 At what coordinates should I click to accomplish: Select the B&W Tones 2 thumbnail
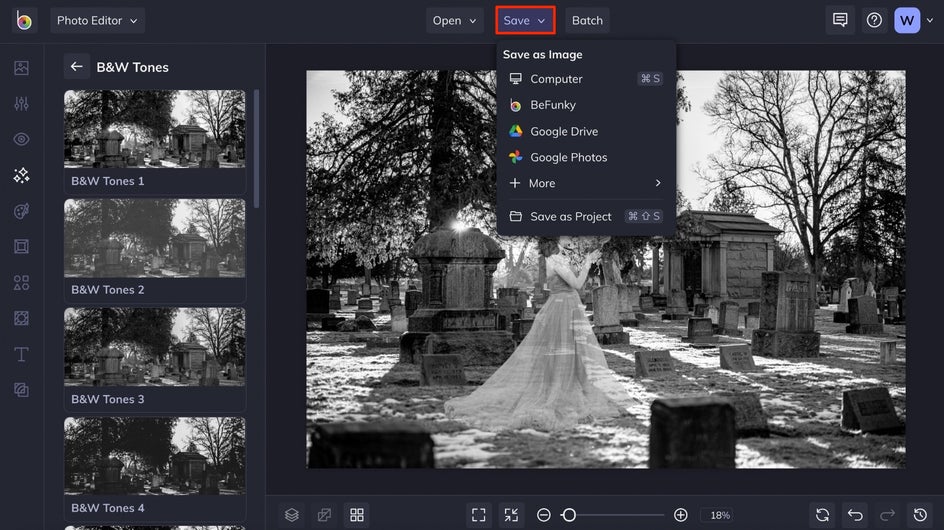tap(155, 238)
